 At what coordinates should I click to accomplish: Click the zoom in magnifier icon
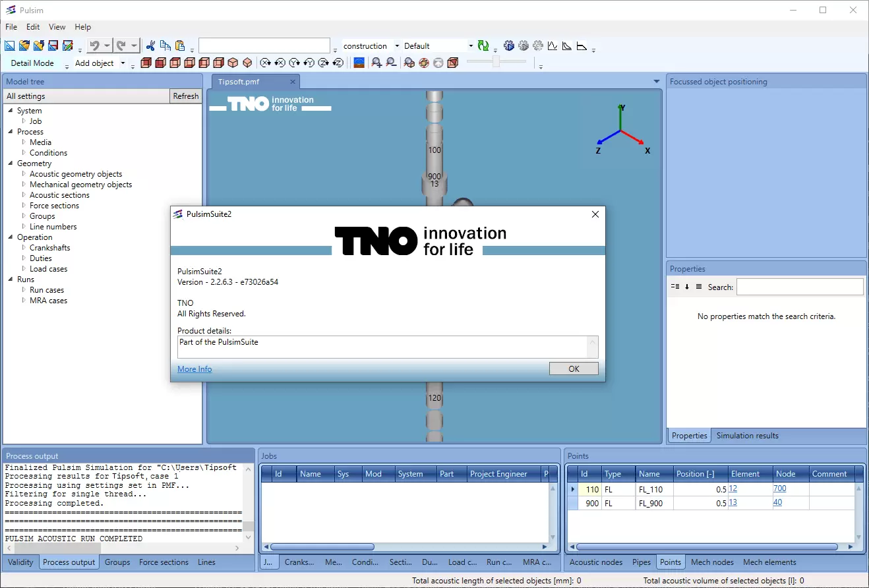(376, 63)
